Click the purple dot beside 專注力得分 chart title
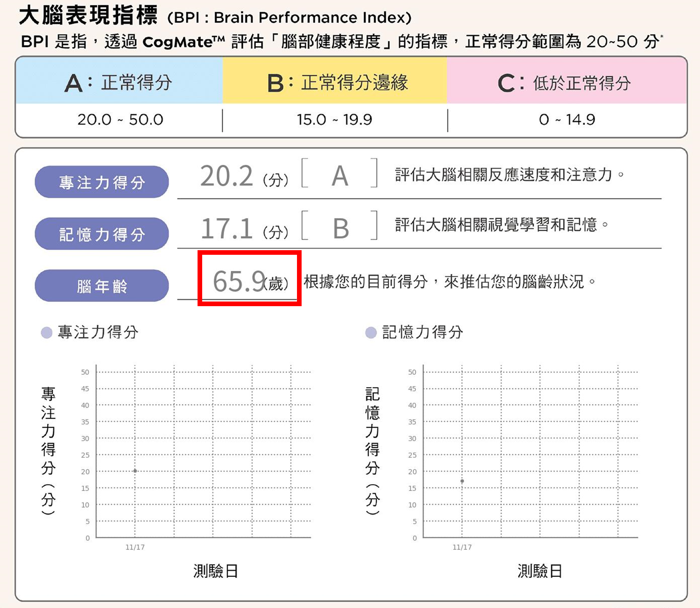 (x=46, y=332)
